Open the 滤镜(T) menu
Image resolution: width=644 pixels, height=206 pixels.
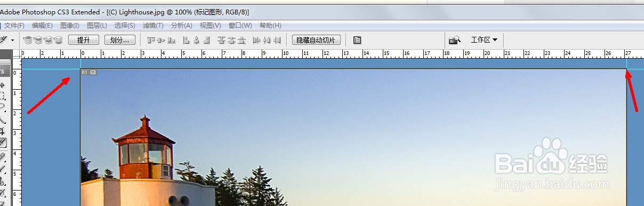click(x=153, y=26)
